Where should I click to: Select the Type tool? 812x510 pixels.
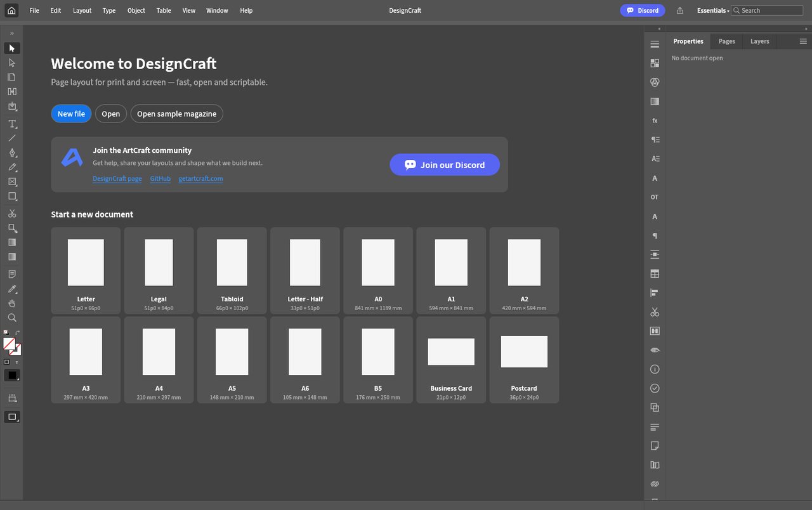coord(12,124)
